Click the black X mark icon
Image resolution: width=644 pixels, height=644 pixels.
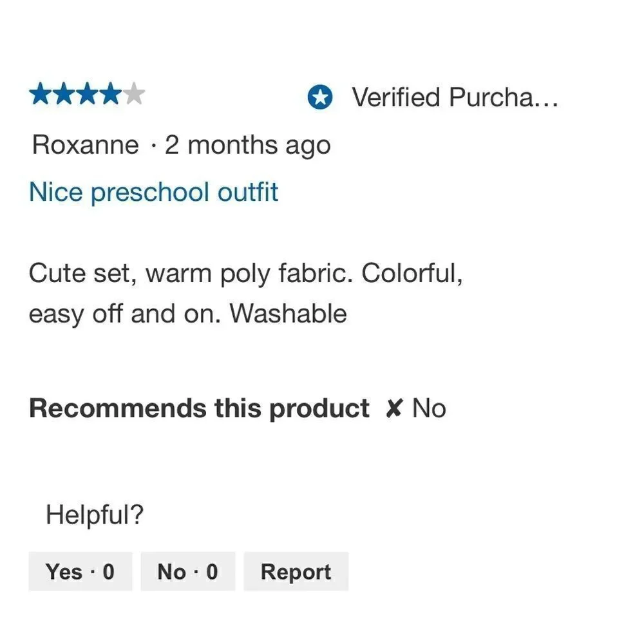tap(394, 408)
